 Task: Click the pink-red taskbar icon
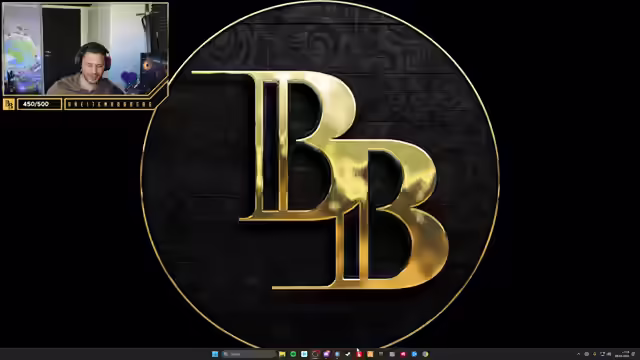pos(403,354)
